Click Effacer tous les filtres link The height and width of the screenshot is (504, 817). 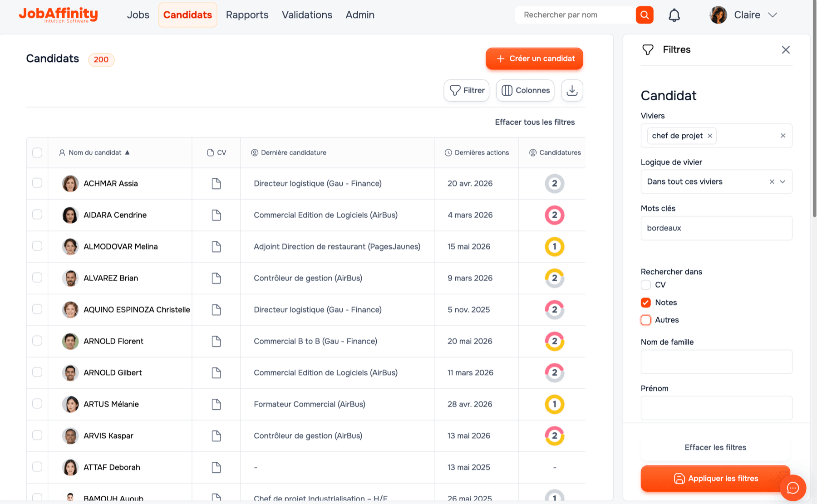535,122
